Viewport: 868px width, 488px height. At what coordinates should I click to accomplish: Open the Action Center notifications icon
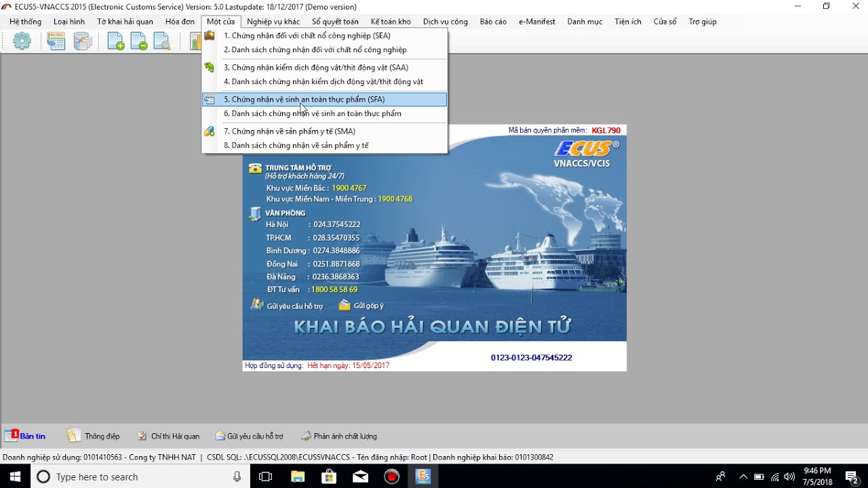tap(852, 476)
